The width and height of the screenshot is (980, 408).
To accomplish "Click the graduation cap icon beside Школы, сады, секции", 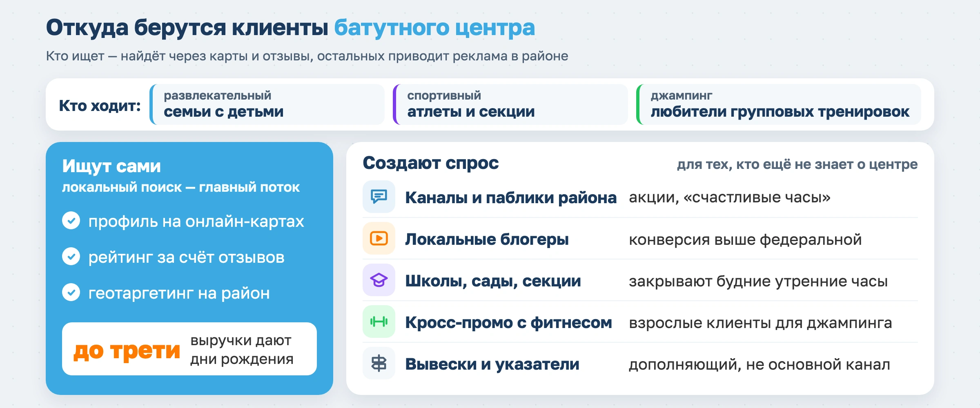I will coord(379,280).
